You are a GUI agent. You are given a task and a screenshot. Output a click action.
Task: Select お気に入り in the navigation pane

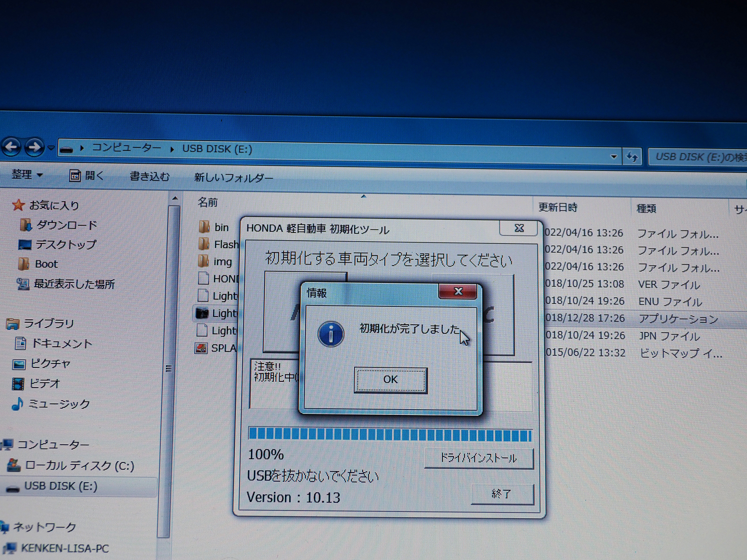54,206
